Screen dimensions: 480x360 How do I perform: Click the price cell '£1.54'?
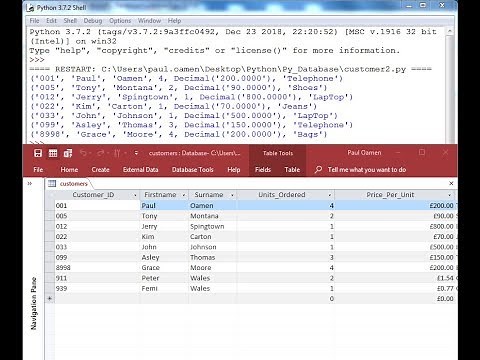click(395, 278)
